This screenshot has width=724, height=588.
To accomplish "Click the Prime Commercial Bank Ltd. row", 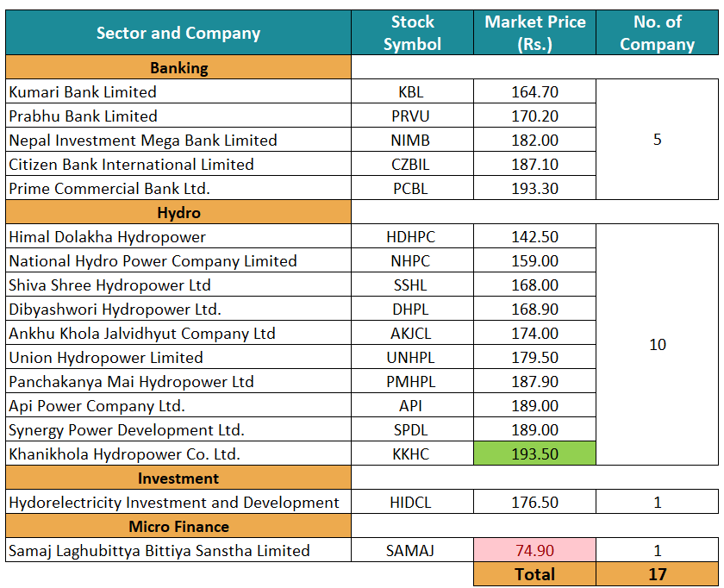I will (178, 188).
